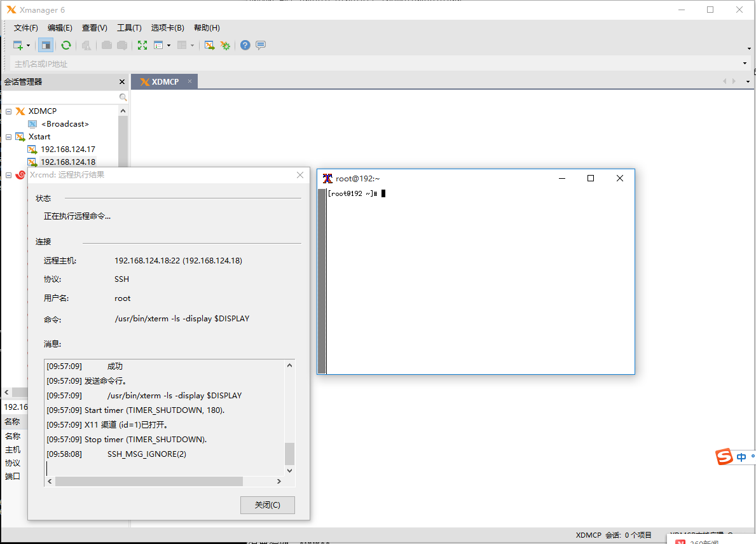Click the 关闭(C) button

click(268, 505)
